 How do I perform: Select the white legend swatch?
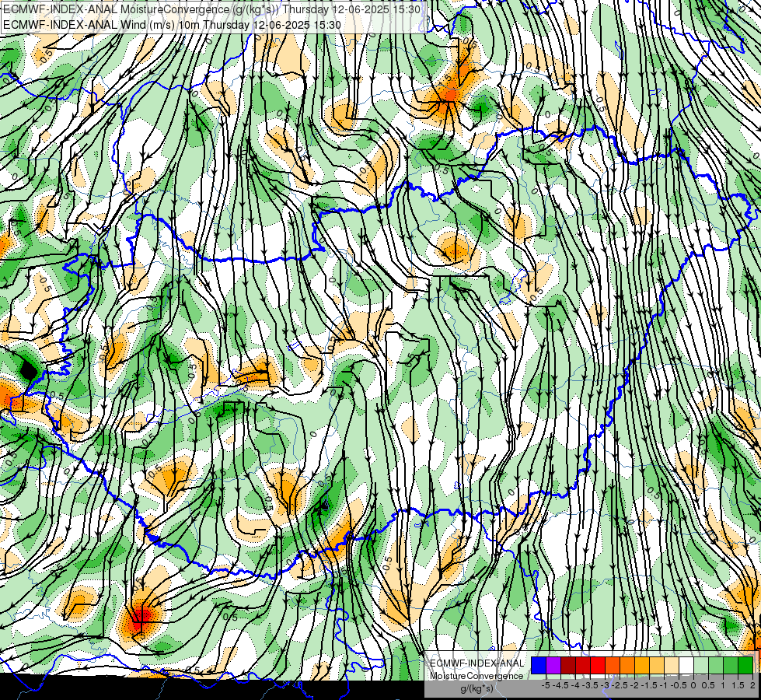click(x=686, y=665)
